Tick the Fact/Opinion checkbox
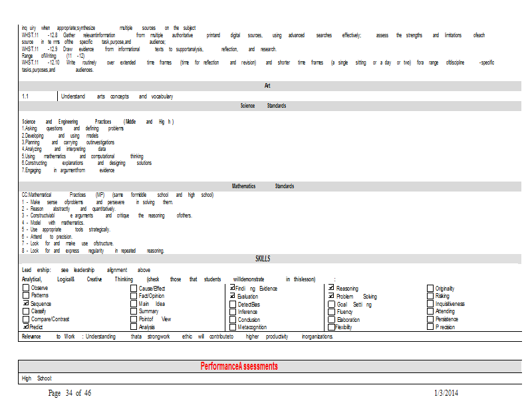The image size is (532, 411). pyautogui.click(x=134, y=296)
